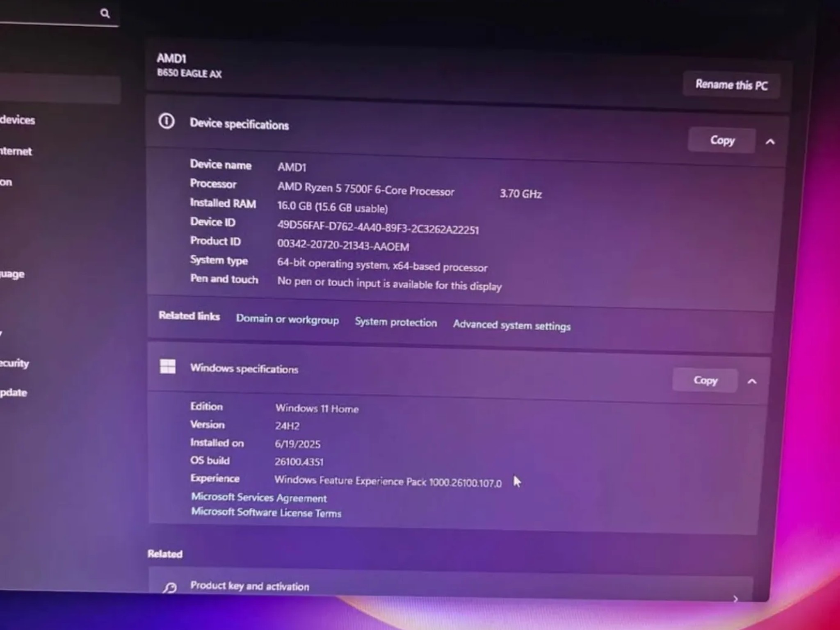Click the AMD Ryzen 5 7500F processor value
840x630 pixels.
point(366,189)
